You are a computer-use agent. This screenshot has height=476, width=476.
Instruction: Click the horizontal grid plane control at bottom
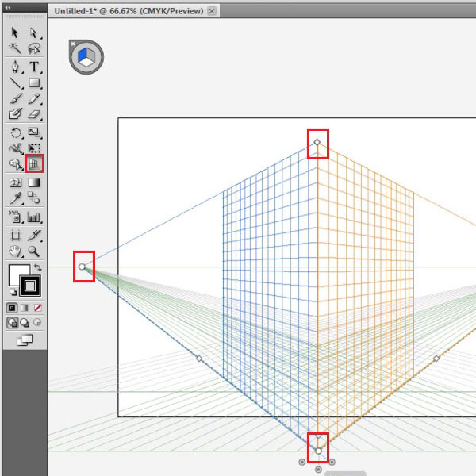318,470
